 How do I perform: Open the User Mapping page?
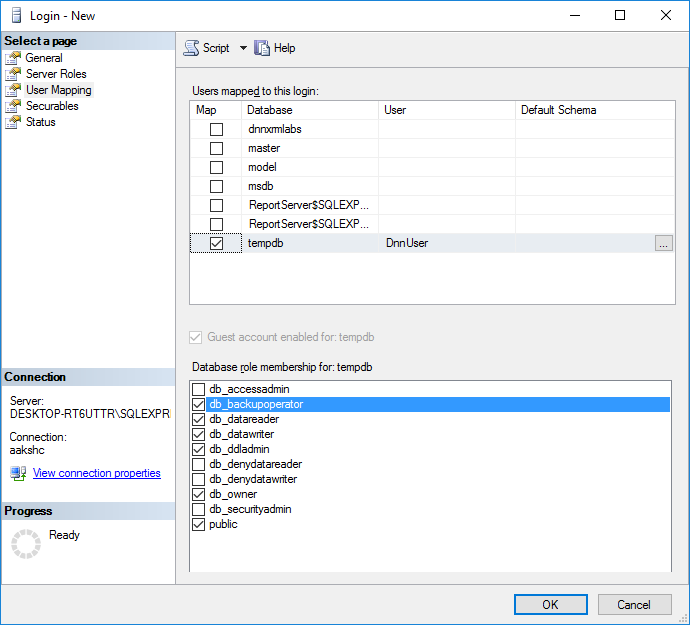click(x=58, y=90)
